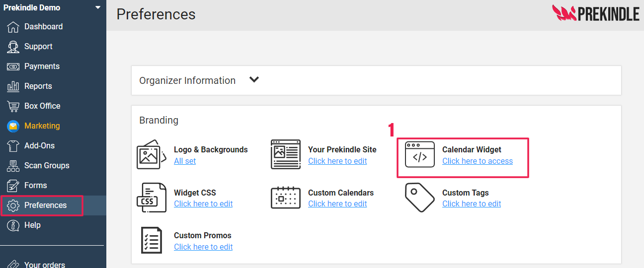Click the Widget CSS file icon
This screenshot has width=644, height=268.
click(151, 198)
